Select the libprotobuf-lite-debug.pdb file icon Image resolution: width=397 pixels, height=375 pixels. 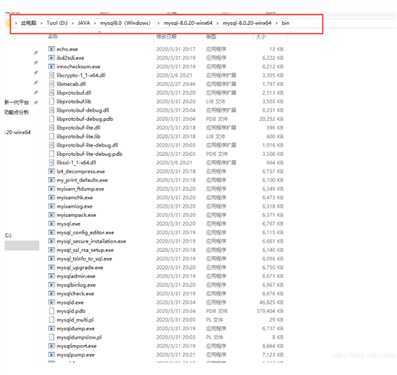[51, 154]
